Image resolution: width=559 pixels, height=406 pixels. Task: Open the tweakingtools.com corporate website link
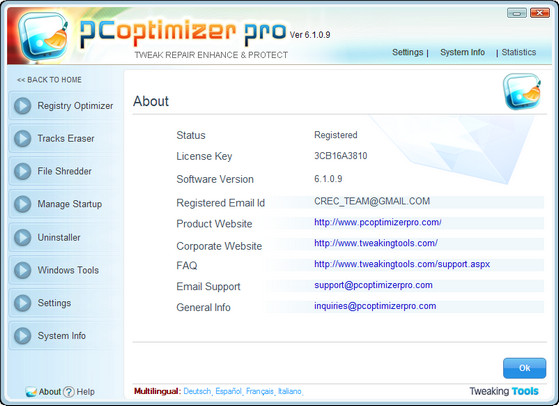click(376, 243)
